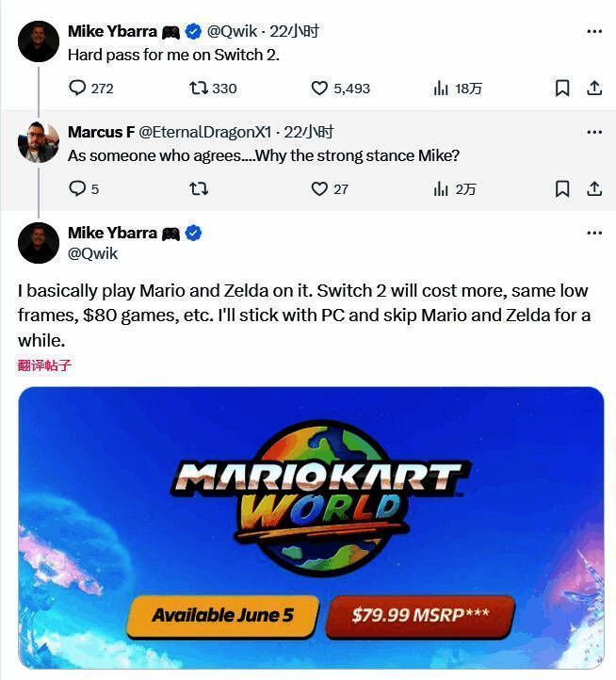Open Marcus F's profile avatar

pos(39,142)
